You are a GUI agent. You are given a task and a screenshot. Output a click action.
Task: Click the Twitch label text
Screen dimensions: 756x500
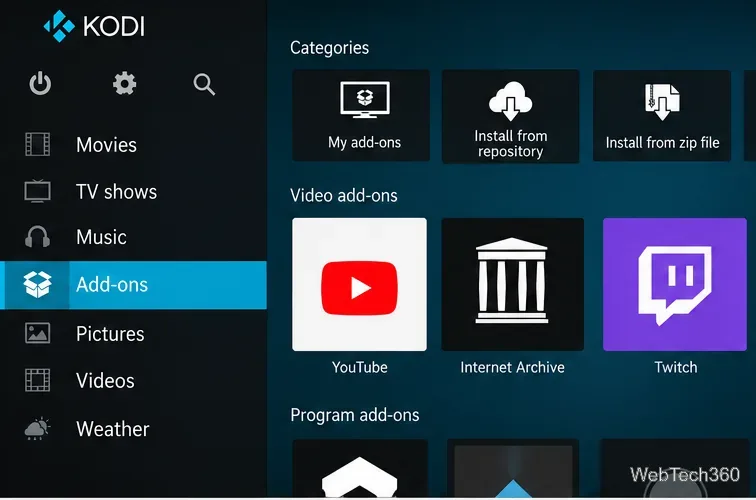pos(675,367)
